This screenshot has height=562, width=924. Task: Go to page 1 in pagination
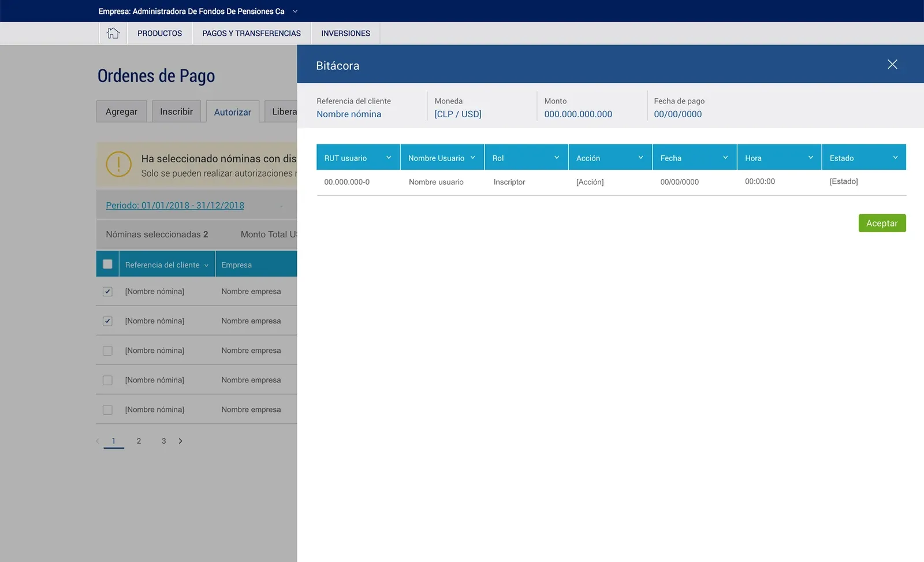click(114, 441)
